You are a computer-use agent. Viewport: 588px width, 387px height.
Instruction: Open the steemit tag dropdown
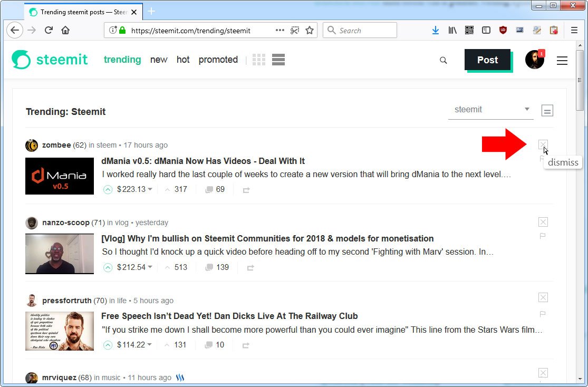point(491,110)
